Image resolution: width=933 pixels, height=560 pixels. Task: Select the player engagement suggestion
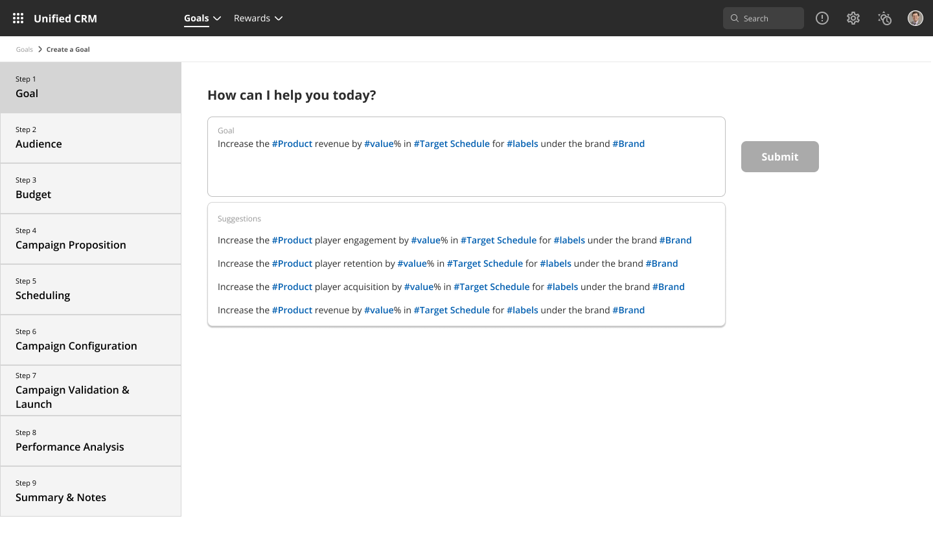(x=454, y=240)
